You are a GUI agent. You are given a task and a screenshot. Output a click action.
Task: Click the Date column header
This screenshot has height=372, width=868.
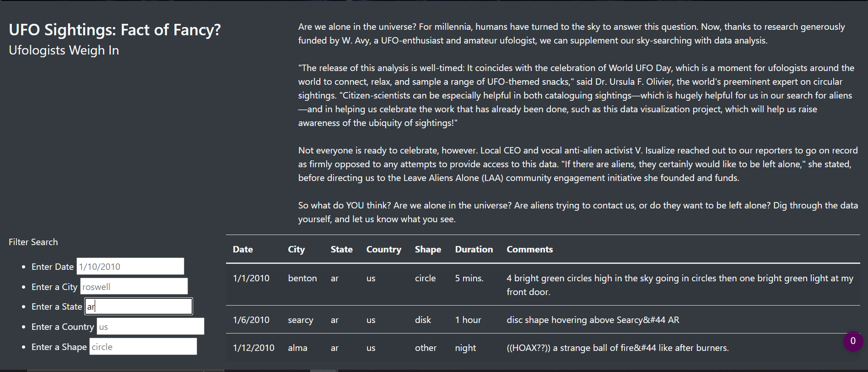coord(243,249)
